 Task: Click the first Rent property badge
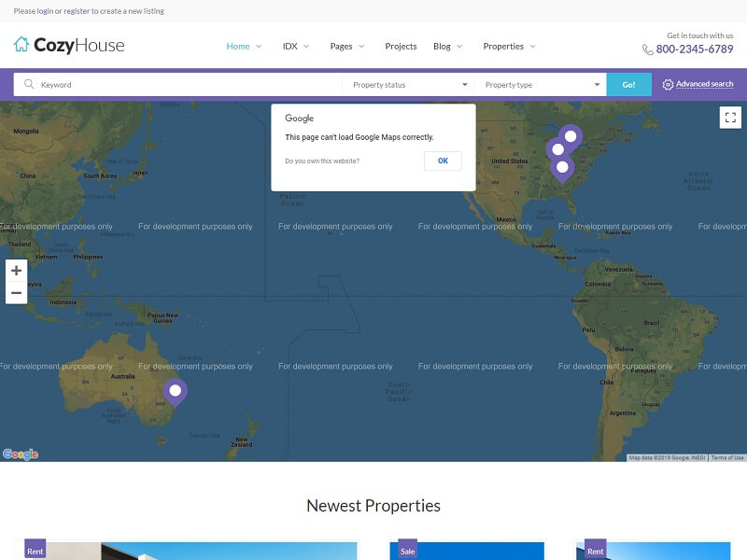pos(35,551)
